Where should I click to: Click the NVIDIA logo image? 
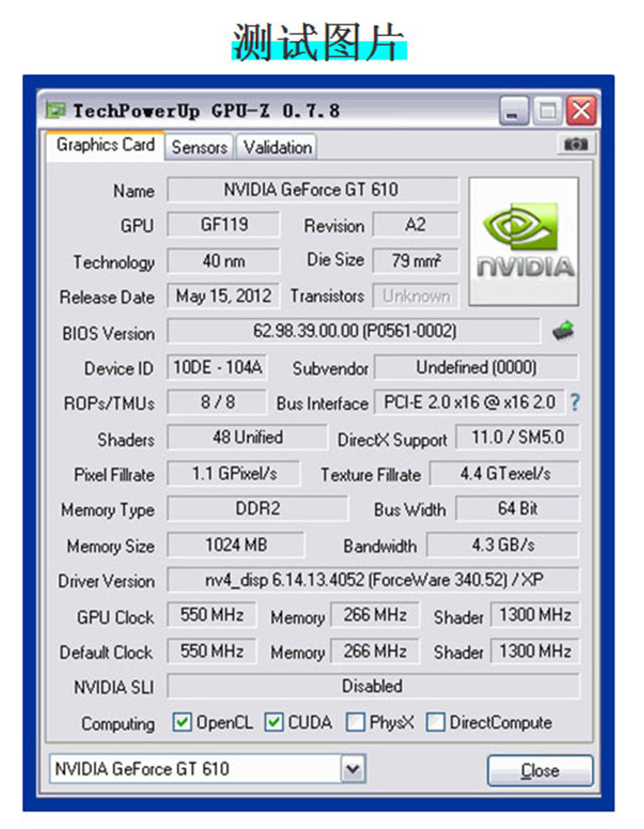[525, 242]
